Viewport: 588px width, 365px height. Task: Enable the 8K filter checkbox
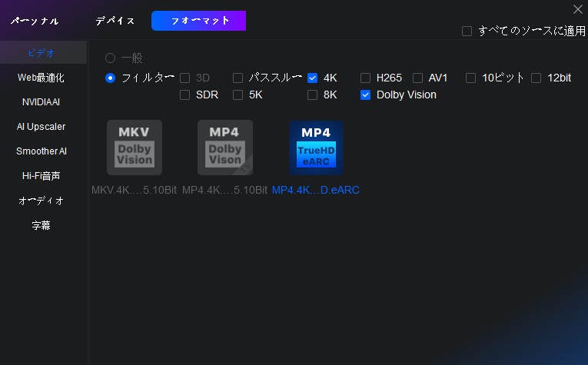coord(312,95)
